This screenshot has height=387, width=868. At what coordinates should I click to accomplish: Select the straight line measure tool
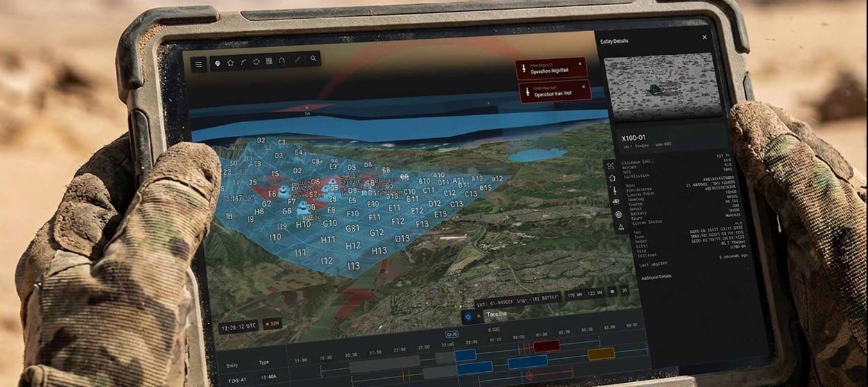click(x=298, y=60)
